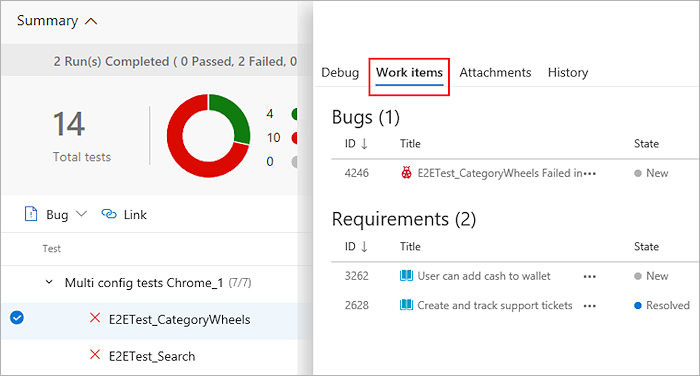
Task: Click New state of bug 4246
Action: (x=651, y=173)
